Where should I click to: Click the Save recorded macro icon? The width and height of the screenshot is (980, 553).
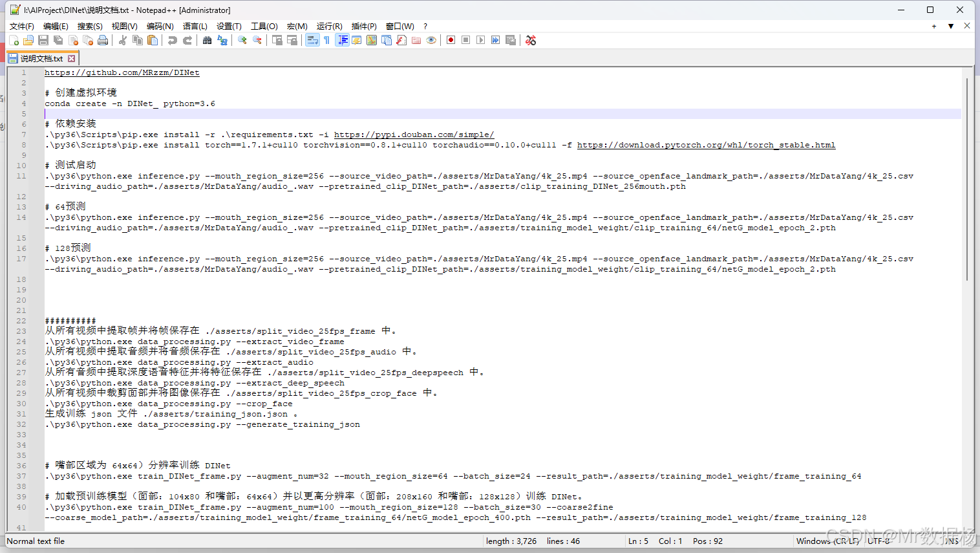(511, 40)
